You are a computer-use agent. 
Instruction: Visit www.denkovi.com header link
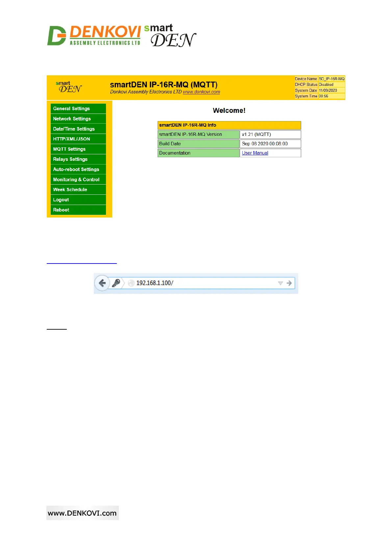click(x=201, y=92)
